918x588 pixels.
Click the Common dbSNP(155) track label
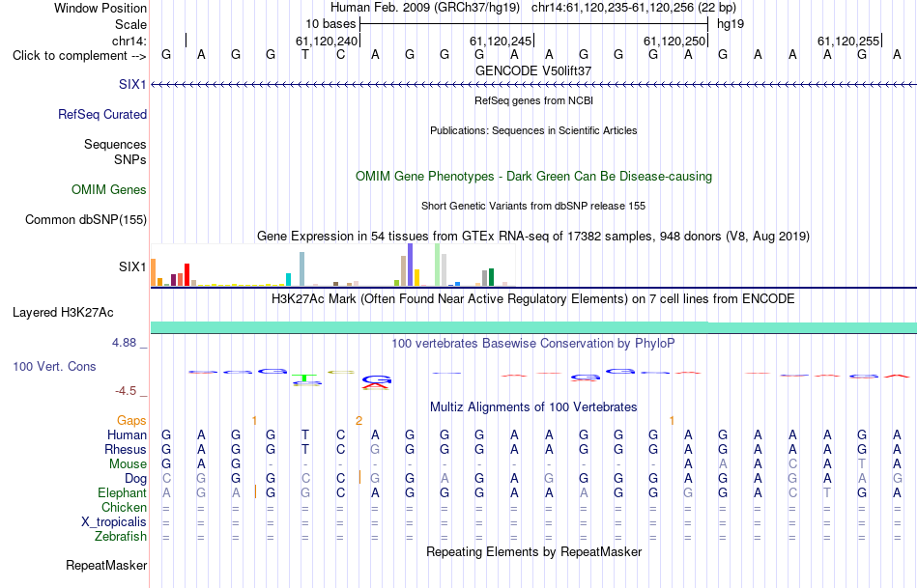[x=86, y=220]
